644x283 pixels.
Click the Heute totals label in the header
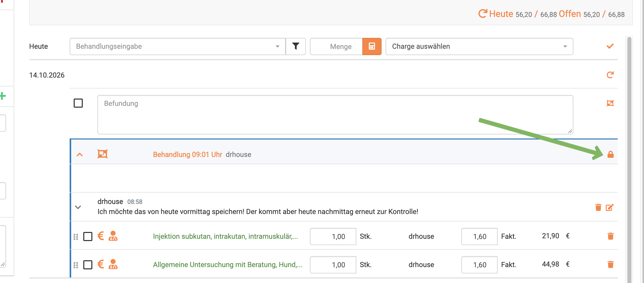[501, 14]
